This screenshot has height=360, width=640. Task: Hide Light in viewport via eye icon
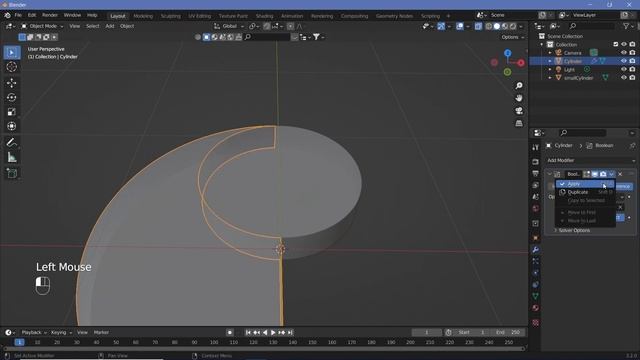pos(624,69)
